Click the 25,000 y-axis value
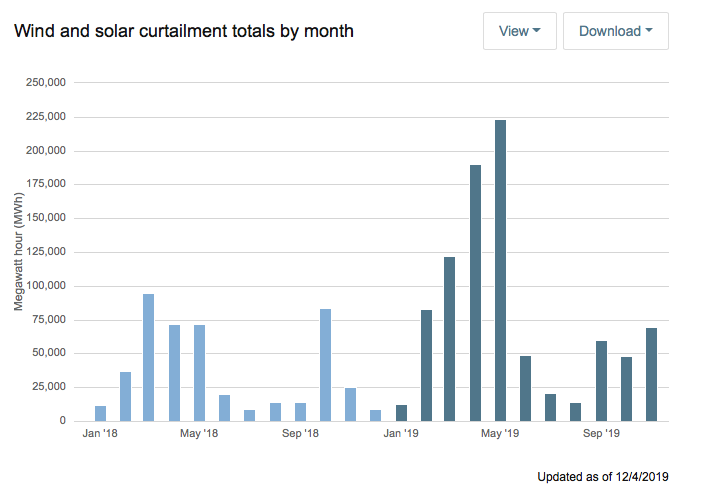 [49, 387]
